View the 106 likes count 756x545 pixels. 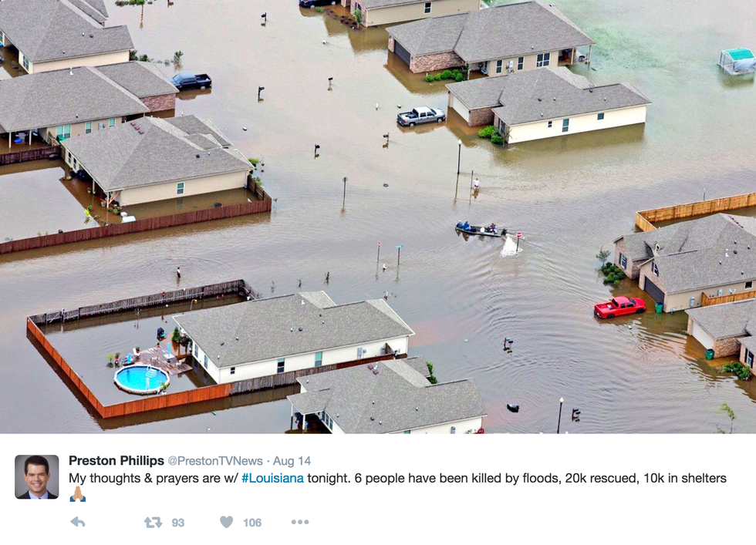click(252, 523)
